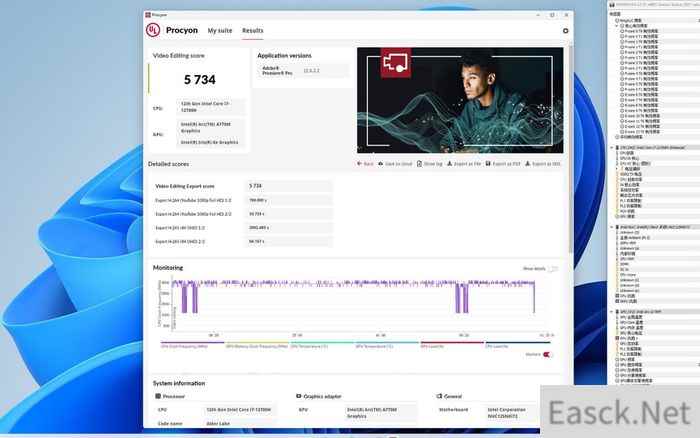
Task: Toggle Show details in Monitoring
Action: click(553, 269)
